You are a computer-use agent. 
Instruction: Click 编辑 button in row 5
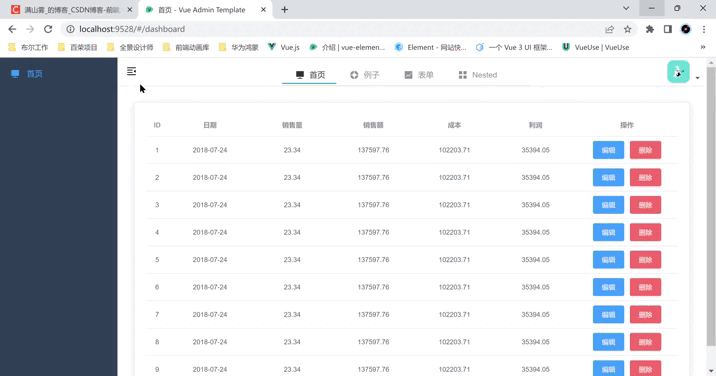tap(608, 259)
